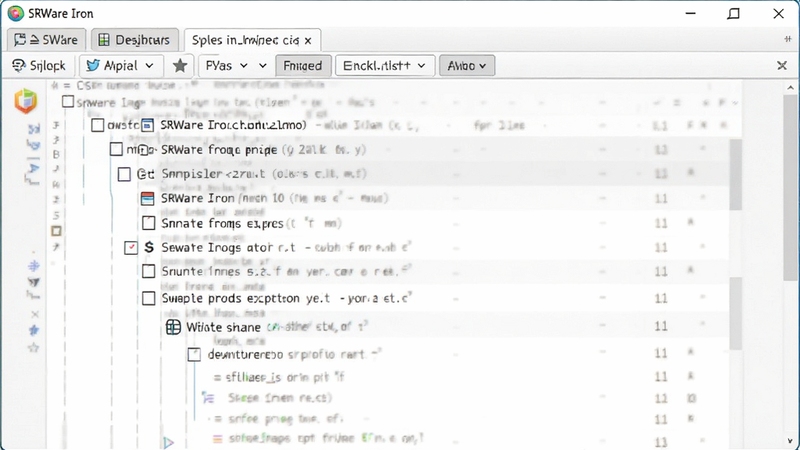Screen dimensions: 800x450
Task: Click the orange cube icon in sidebar
Action: point(26,101)
